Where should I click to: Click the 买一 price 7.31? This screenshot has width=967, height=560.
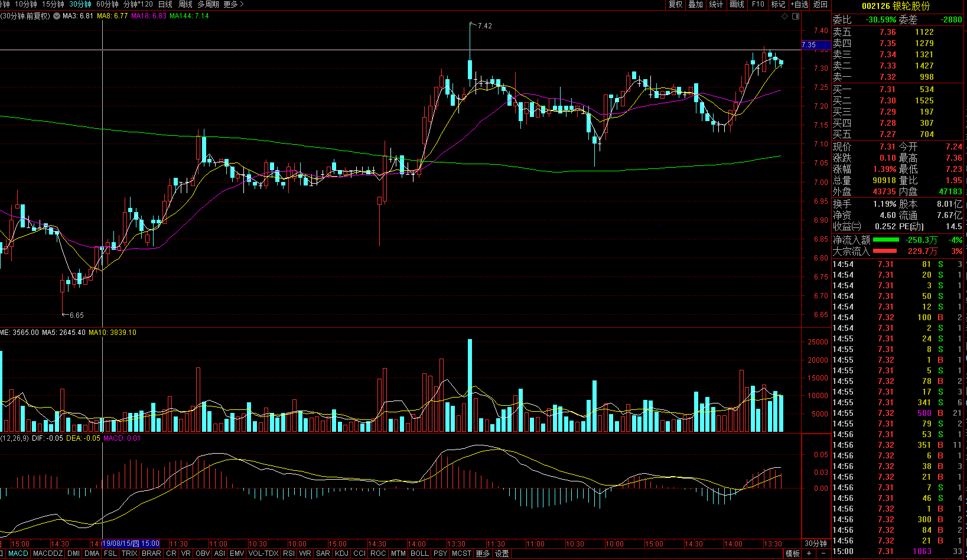[887, 89]
